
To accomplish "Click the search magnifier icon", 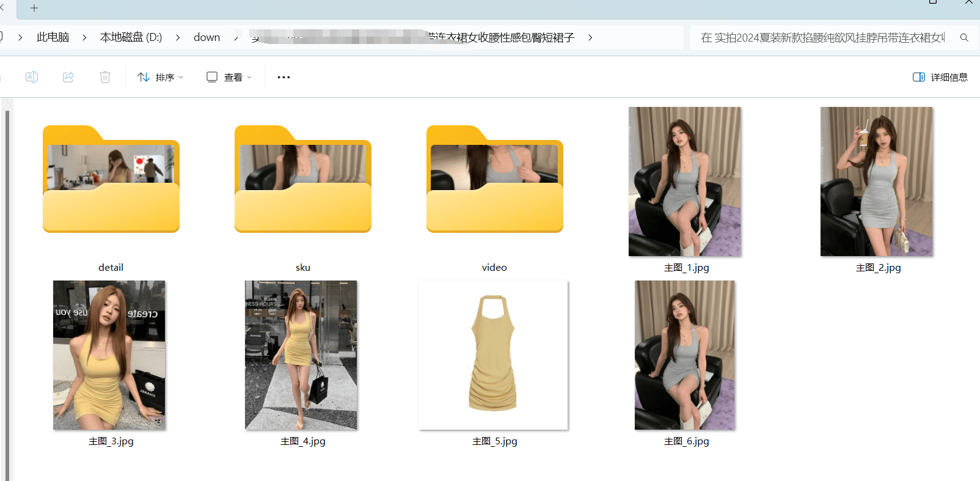I will click(x=964, y=37).
